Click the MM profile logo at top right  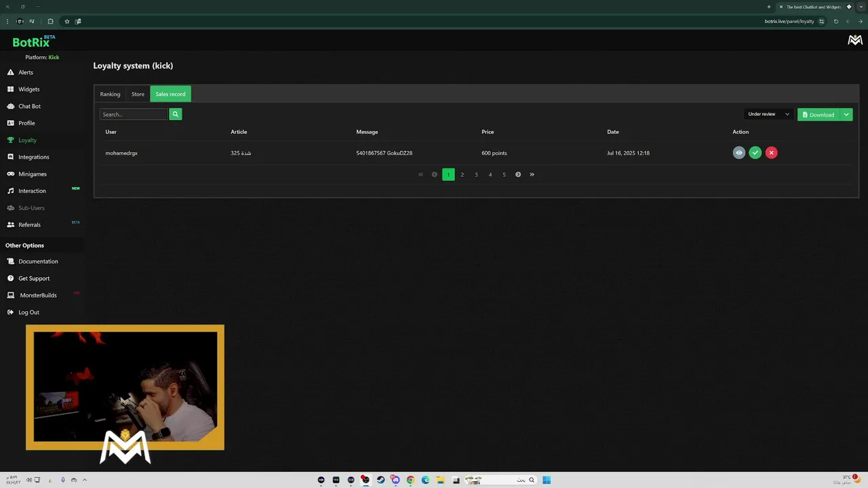855,41
